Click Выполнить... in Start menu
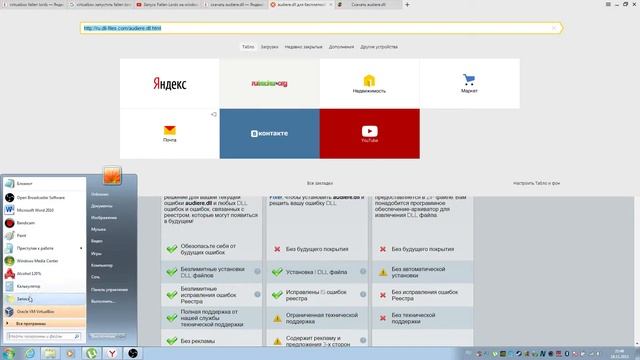This screenshot has width=640, height=360. point(103,301)
